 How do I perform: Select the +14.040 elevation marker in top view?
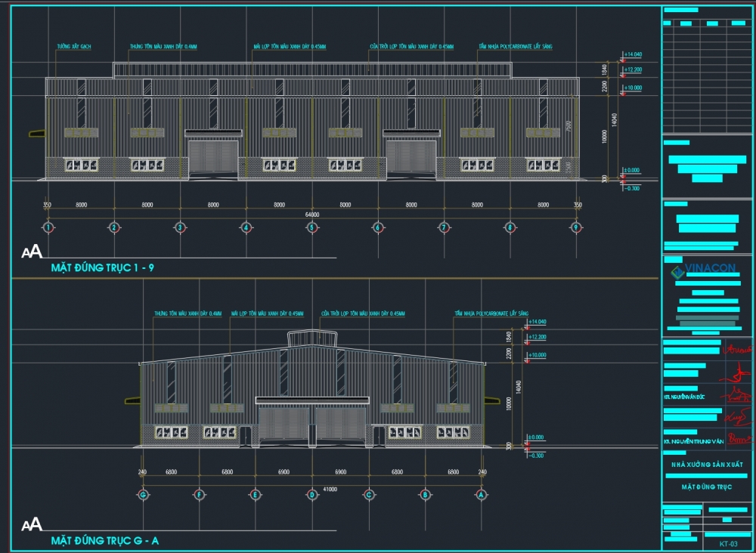[x=632, y=55]
